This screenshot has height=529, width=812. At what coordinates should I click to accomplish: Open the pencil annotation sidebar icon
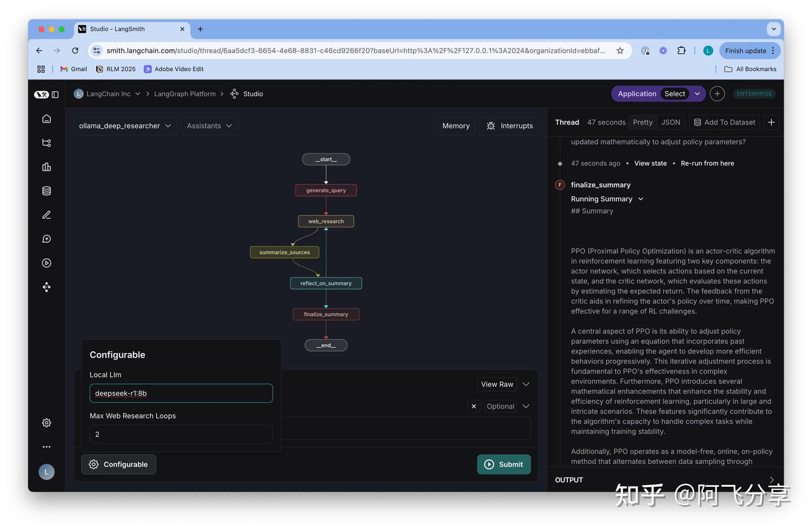pyautogui.click(x=47, y=215)
